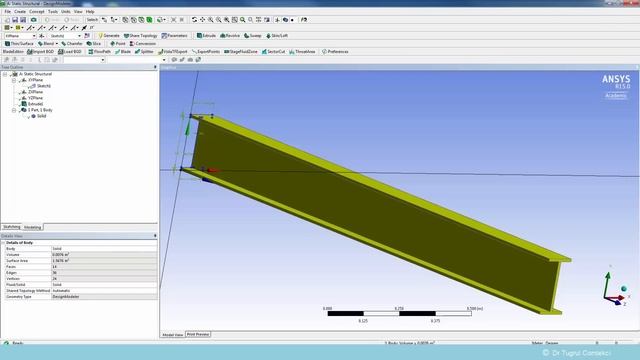Screen dimensions: 640x360
Task: Click the Fluid/Solid value field
Action: coord(104,284)
